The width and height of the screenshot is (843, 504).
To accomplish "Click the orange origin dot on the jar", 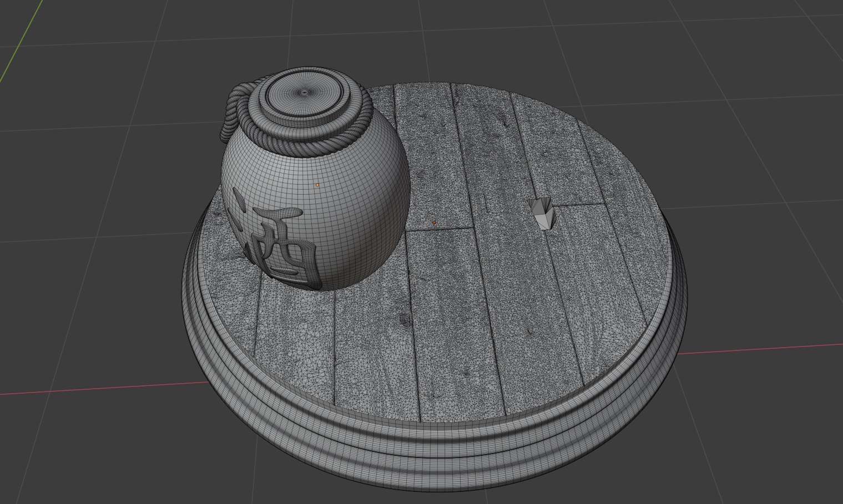I will coord(317,185).
